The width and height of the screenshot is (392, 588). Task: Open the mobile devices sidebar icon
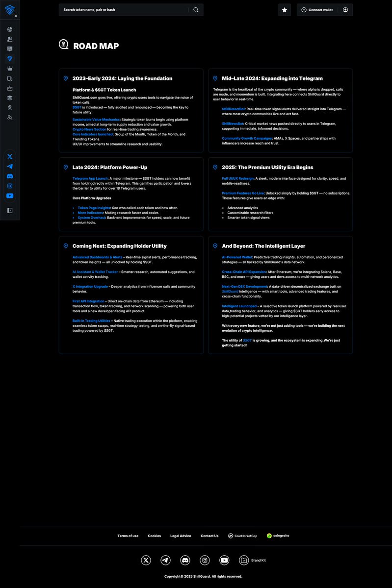tap(10, 78)
